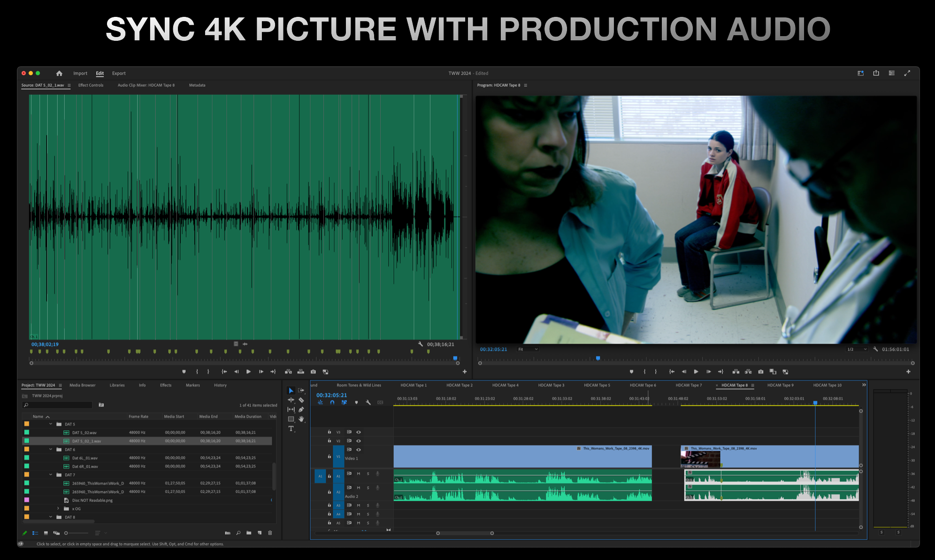
Task: Toggle lock on track V3
Action: pos(329,432)
